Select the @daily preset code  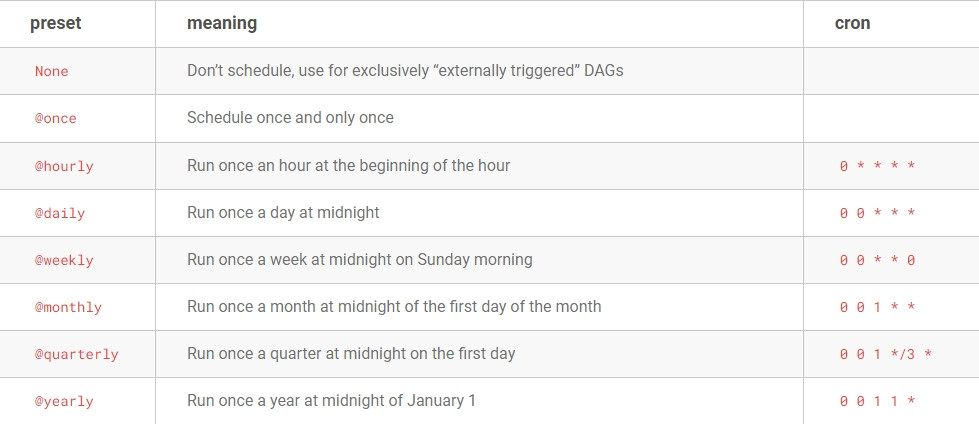tap(59, 214)
